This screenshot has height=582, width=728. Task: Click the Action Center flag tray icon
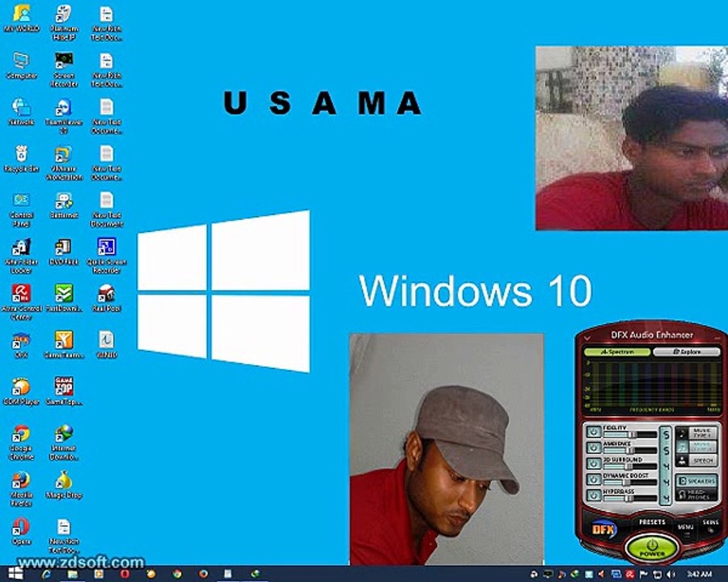click(644, 574)
